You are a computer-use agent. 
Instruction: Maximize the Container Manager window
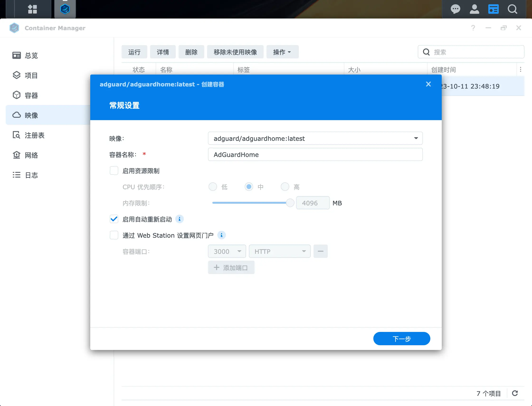click(x=503, y=28)
